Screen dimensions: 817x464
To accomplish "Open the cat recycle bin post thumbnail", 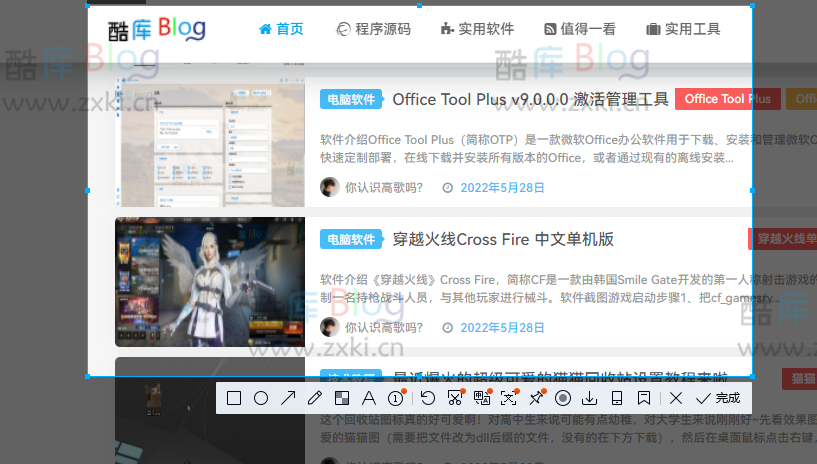I will 210,410.
